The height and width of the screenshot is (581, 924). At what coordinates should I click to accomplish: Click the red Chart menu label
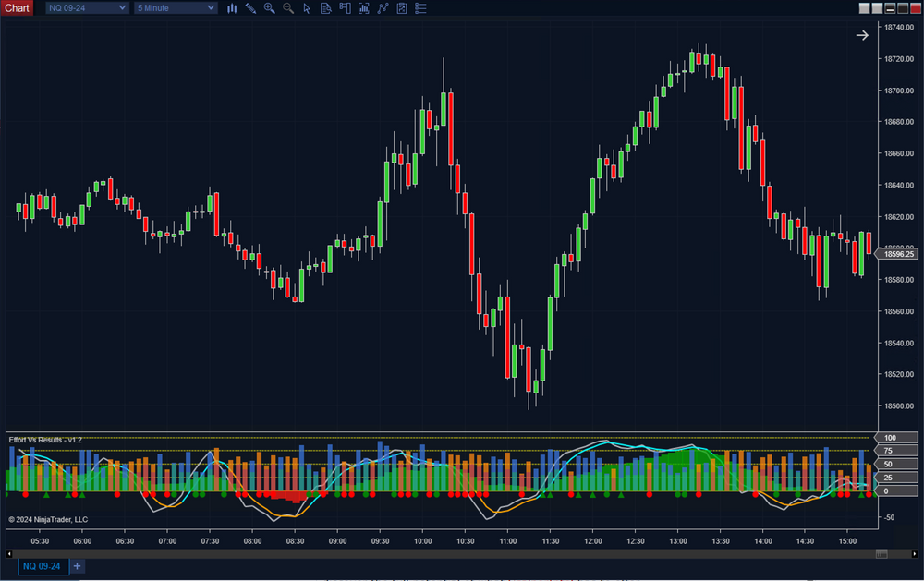[18, 8]
